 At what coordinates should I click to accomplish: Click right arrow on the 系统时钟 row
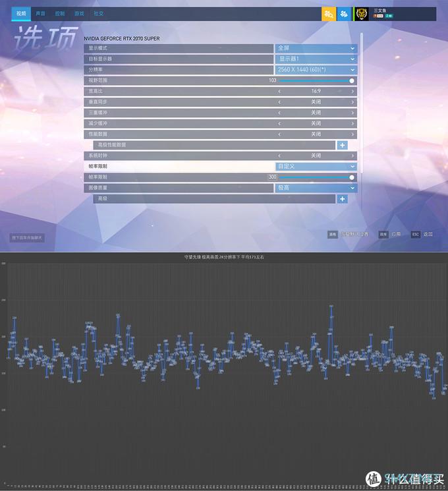[352, 156]
